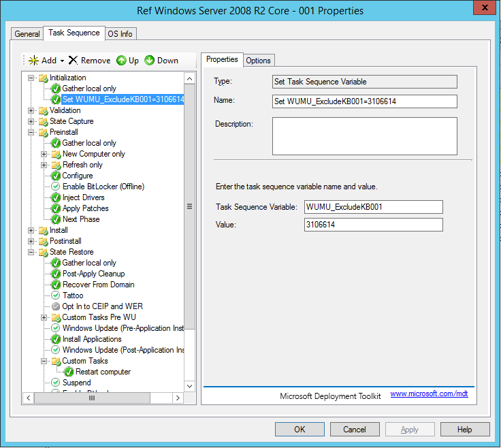Expand the New Computer only folder
Screen dimensions: 501x448
pos(44,154)
